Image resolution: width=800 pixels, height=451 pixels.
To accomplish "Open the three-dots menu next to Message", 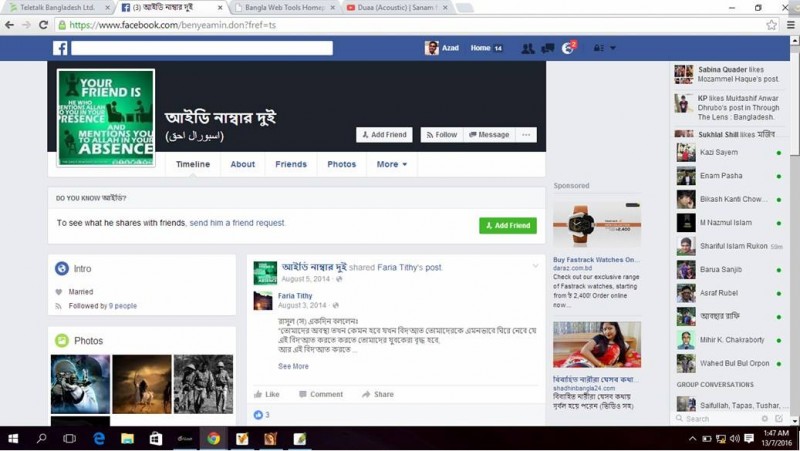I will click(x=527, y=135).
